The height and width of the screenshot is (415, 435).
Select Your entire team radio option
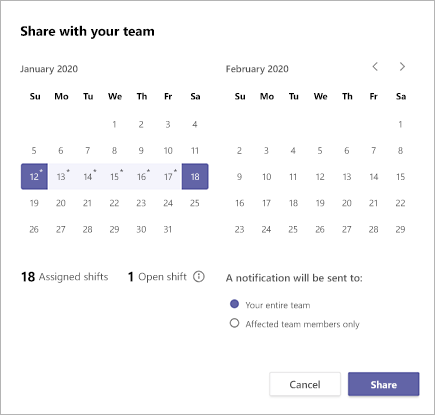[x=234, y=304]
